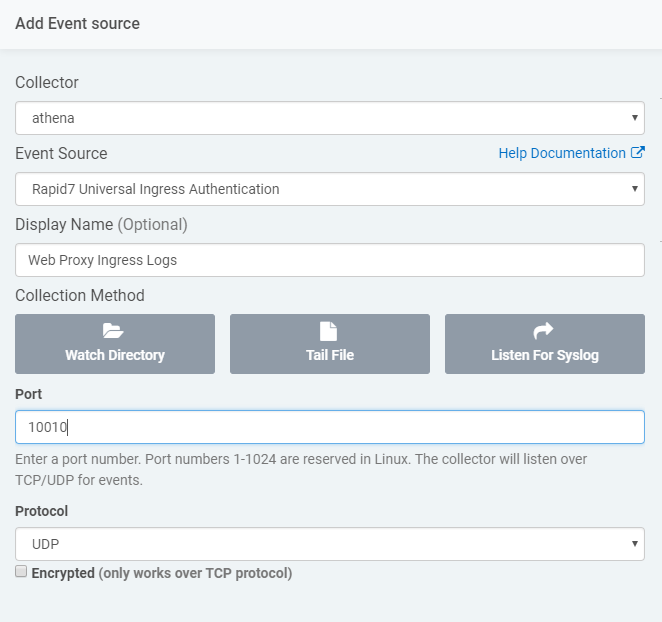This screenshot has width=662, height=622.
Task: Expand the Event Source dropdown list
Action: (329, 189)
